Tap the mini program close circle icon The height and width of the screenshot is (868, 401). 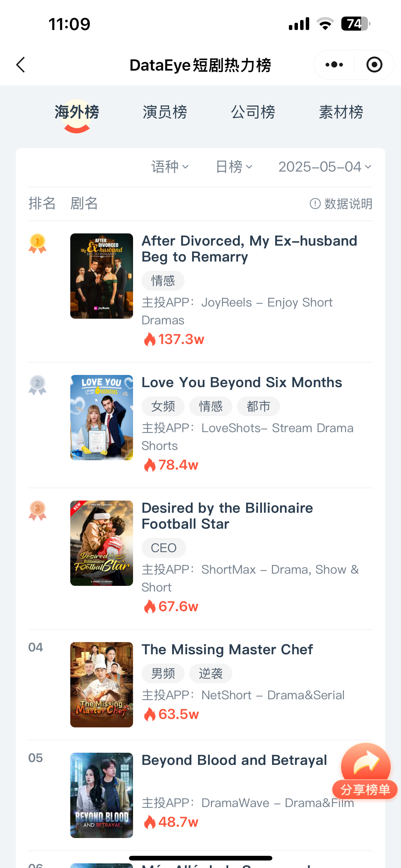tap(374, 65)
